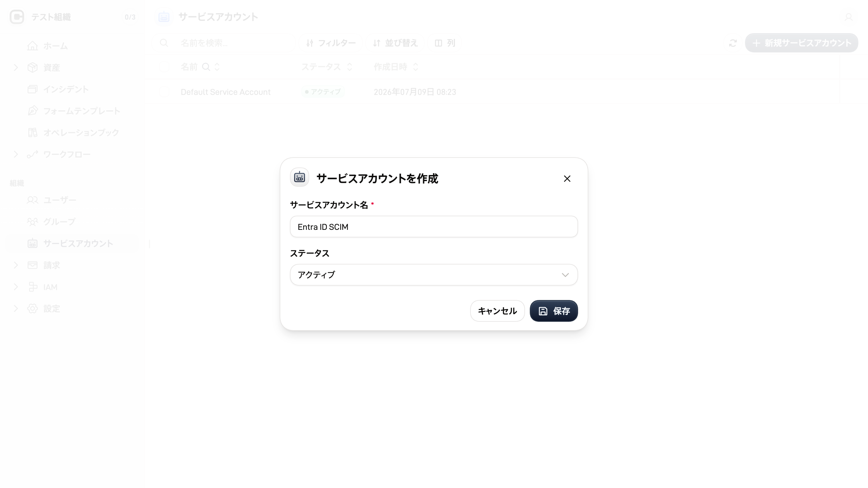Open フォームテンプレート in the sidebar
The image size is (868, 488).
point(72,111)
